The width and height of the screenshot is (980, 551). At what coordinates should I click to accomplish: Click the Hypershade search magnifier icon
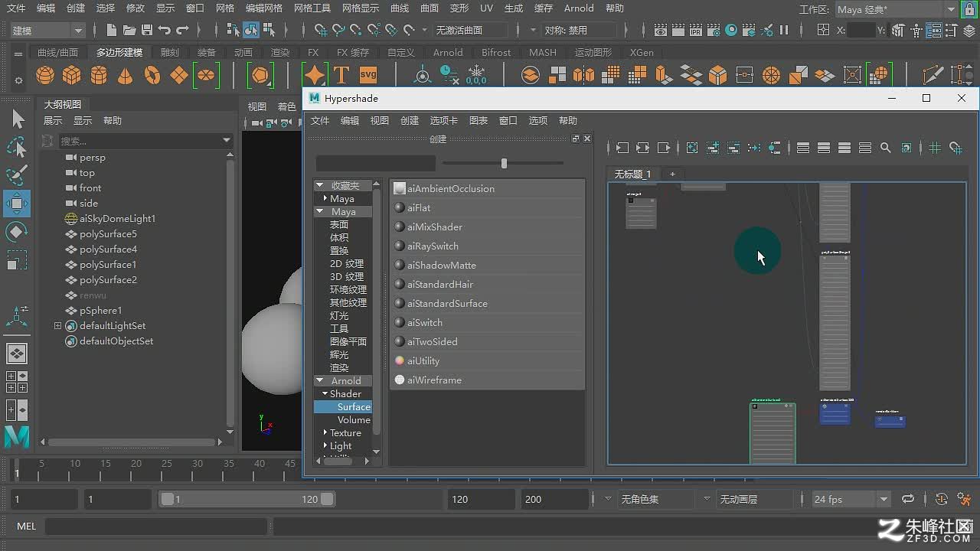pyautogui.click(x=886, y=148)
